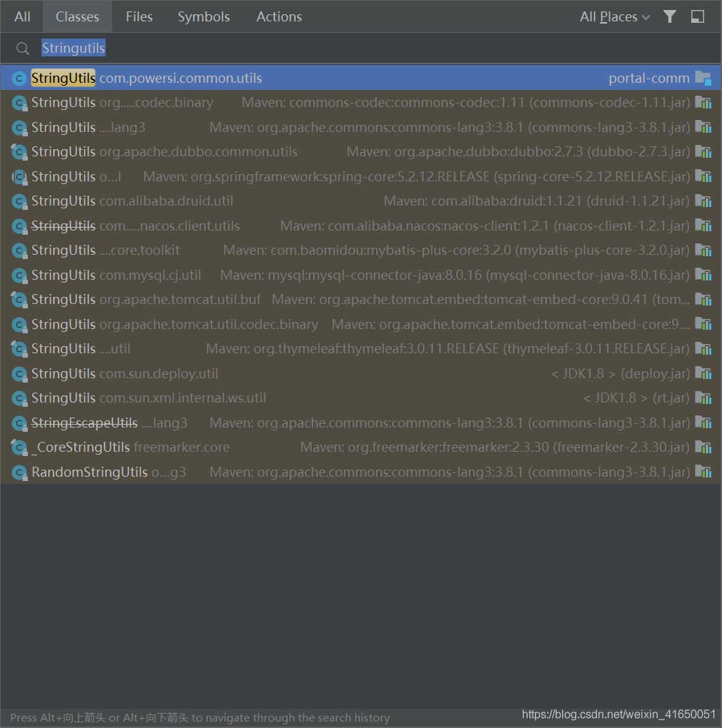Click library icon on the druid-1.1.21.jar row
The height and width of the screenshot is (728, 722).
(x=703, y=201)
